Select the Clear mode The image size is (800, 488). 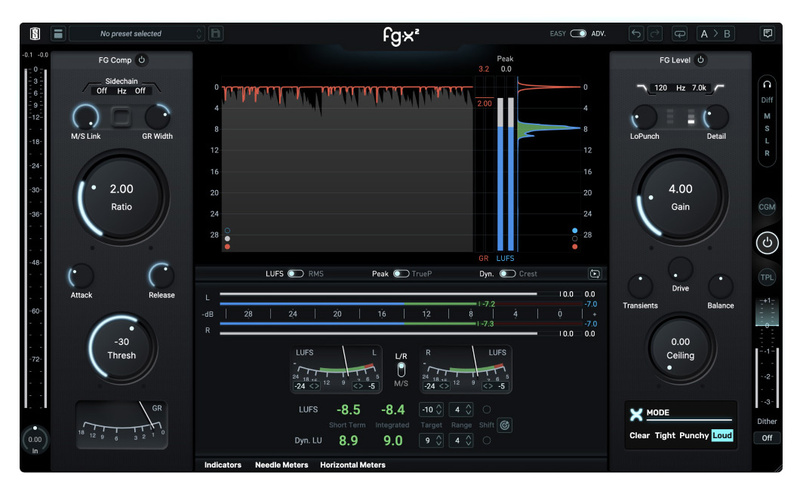pyautogui.click(x=639, y=435)
